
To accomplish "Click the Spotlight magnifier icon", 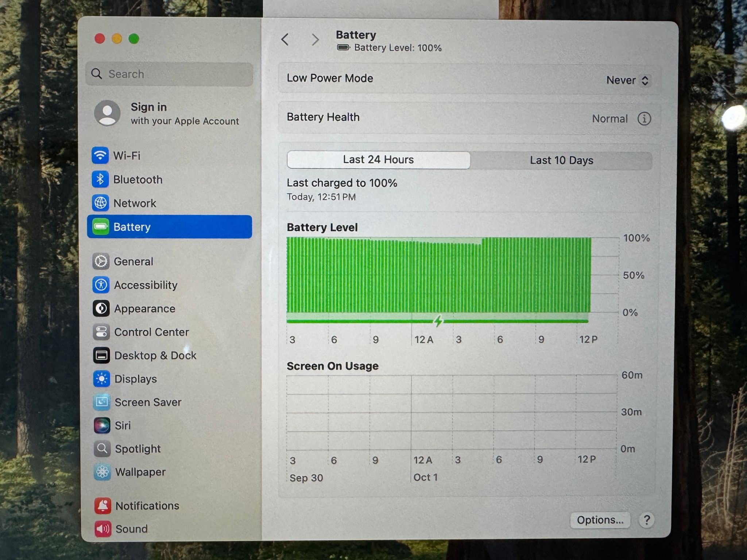I will [x=102, y=448].
